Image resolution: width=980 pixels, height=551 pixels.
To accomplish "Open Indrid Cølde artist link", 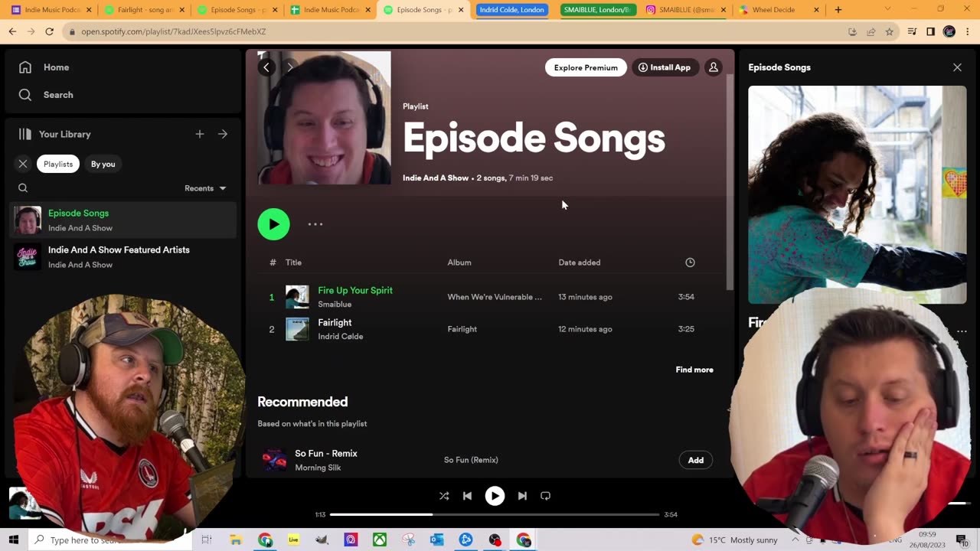I will (x=341, y=337).
